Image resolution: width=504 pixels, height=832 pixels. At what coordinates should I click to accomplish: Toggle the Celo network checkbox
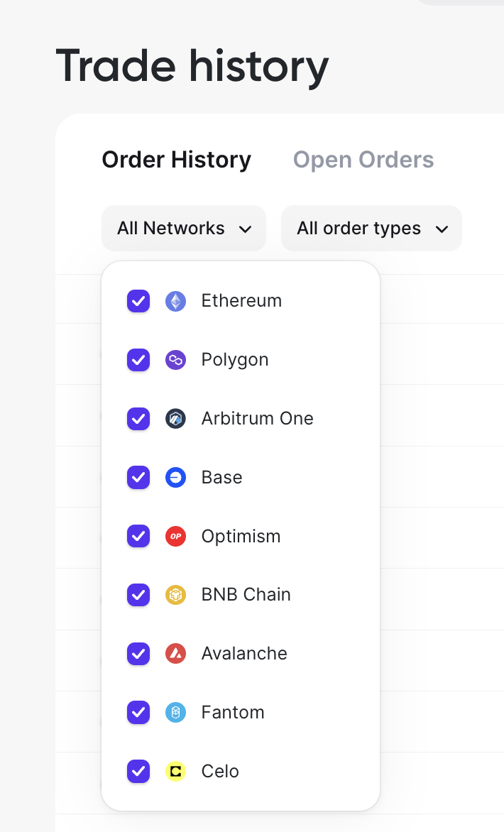tap(138, 772)
